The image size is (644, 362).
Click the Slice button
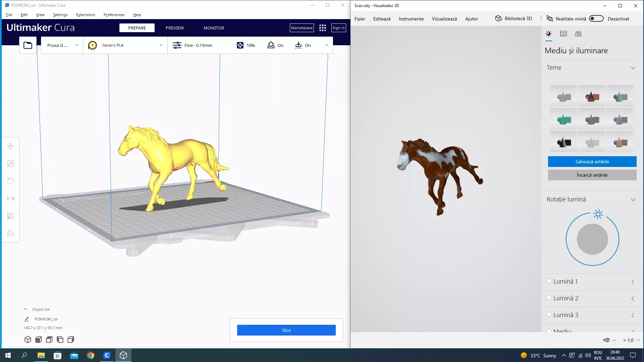[x=286, y=330]
